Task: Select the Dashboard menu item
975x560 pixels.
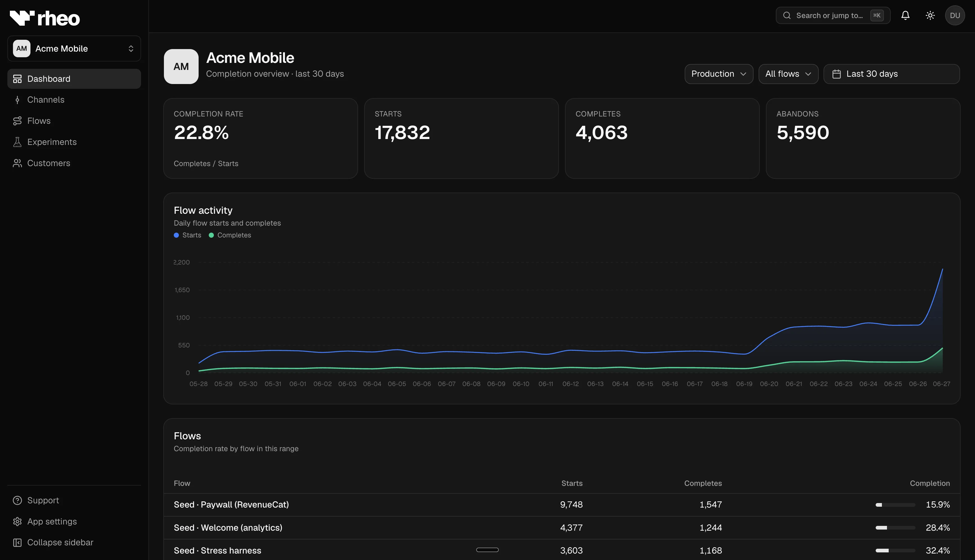Action: click(74, 79)
